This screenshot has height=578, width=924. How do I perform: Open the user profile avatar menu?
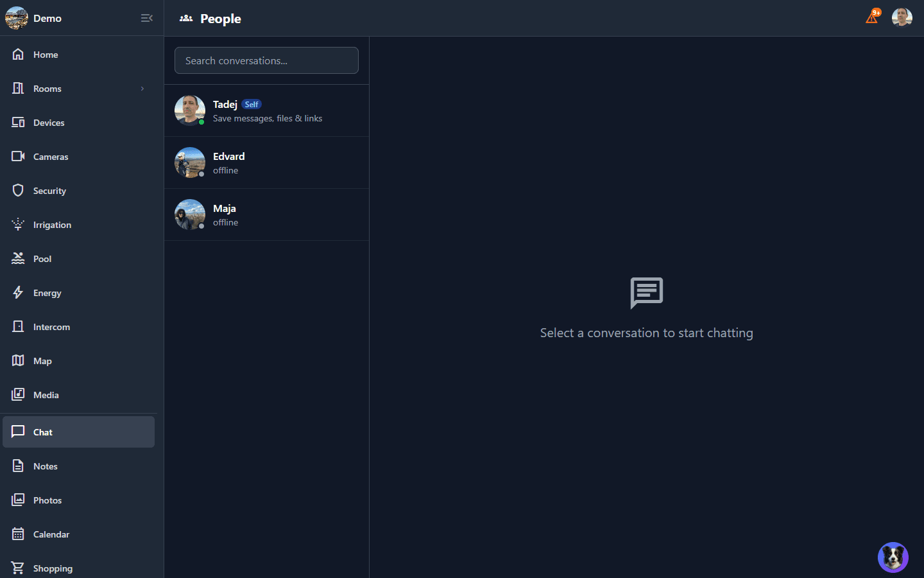pos(902,17)
